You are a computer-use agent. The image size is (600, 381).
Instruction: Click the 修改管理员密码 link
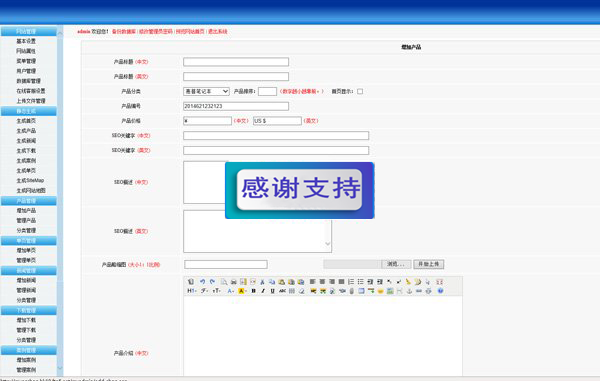[156, 31]
